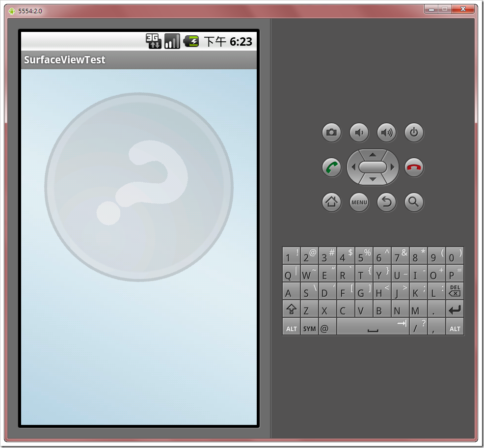Click the F key
This screenshot has height=448, width=484.
point(346,291)
